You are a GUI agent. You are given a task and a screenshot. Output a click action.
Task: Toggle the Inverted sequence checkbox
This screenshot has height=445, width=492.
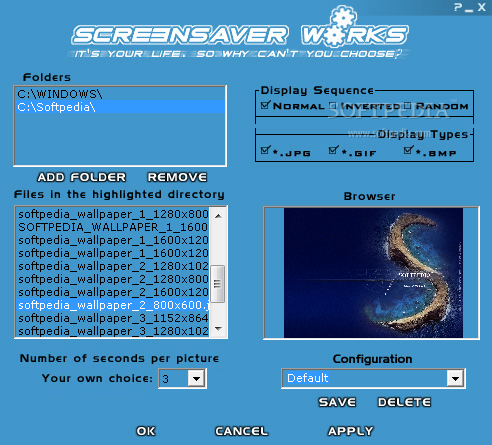[333, 106]
